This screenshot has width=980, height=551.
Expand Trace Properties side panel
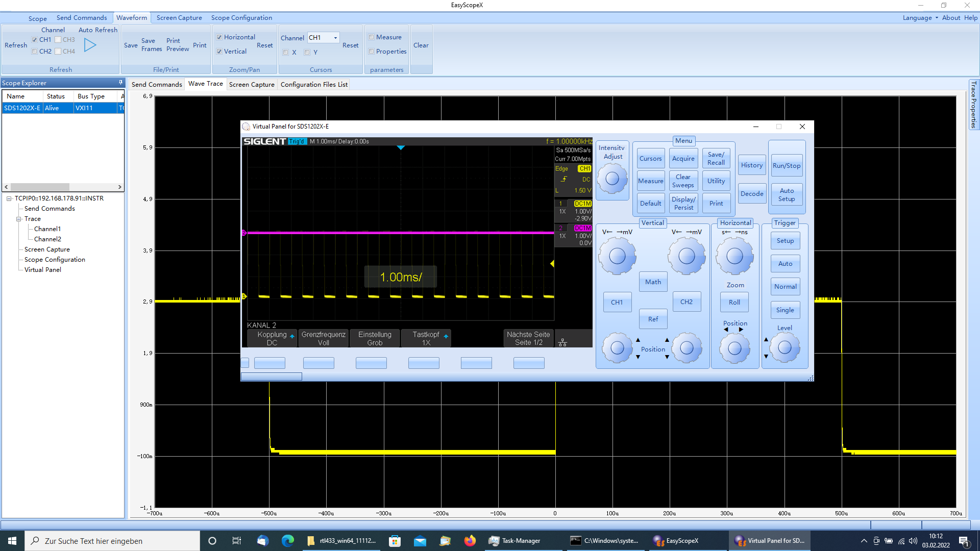click(973, 105)
